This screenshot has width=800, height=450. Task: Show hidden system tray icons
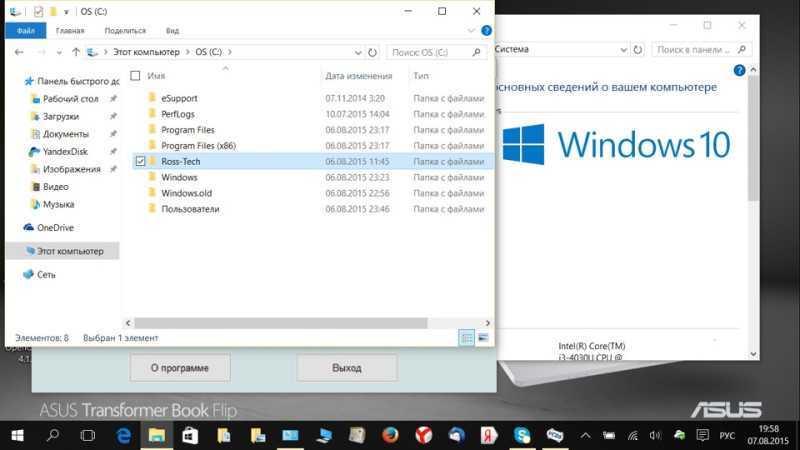pos(585,435)
